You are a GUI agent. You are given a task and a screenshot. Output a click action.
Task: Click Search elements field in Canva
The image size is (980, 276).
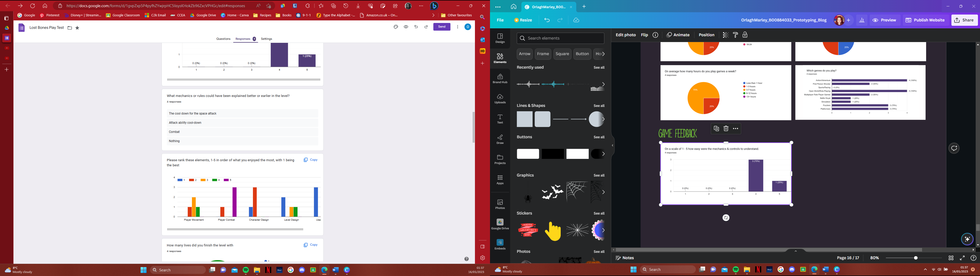click(x=560, y=39)
